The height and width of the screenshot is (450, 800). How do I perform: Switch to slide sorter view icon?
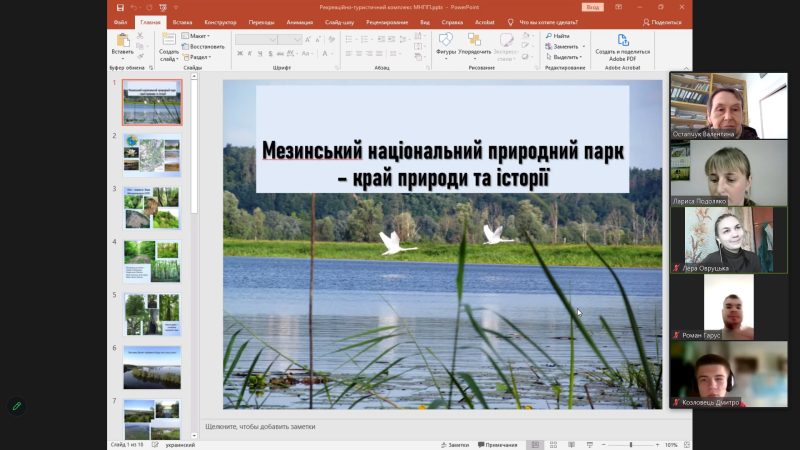pos(554,444)
